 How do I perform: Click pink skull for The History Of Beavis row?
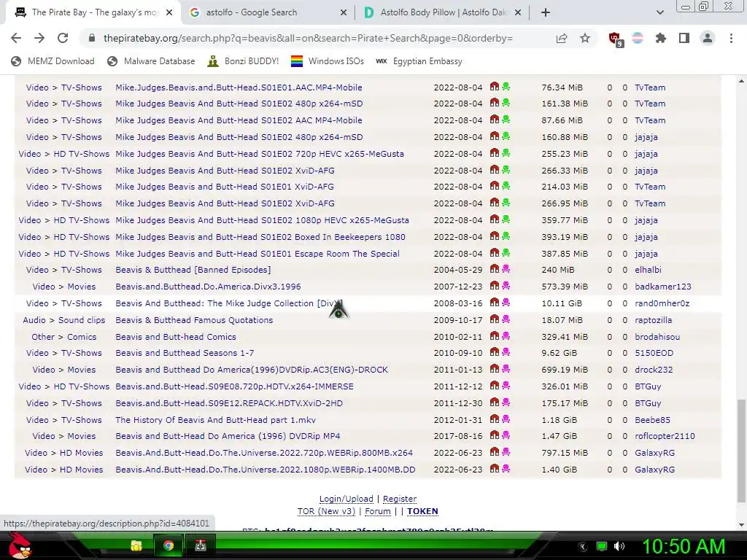coord(506,419)
